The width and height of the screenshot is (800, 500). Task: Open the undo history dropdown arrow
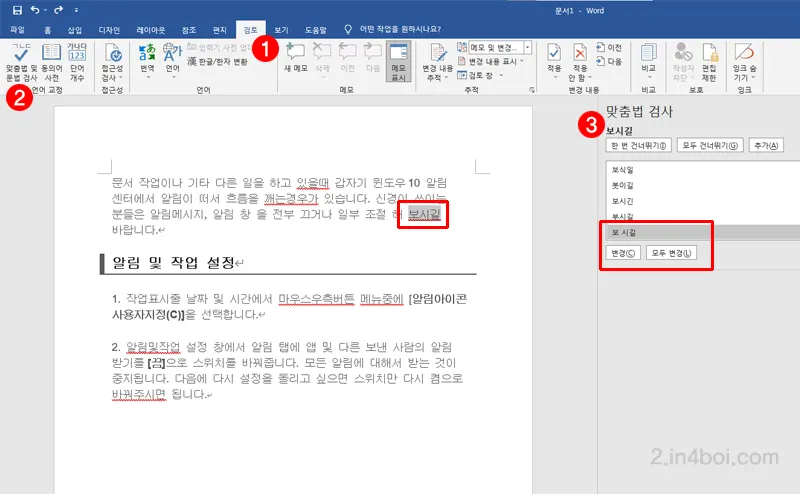click(45, 10)
